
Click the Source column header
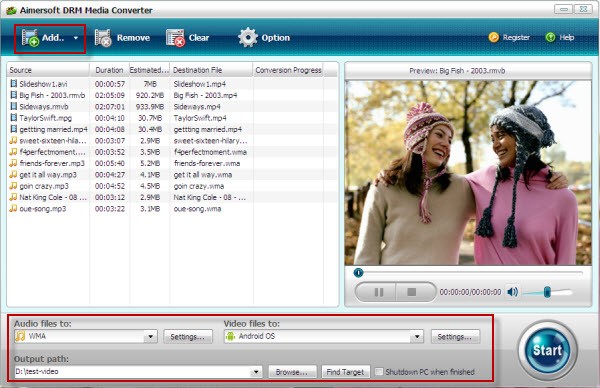click(x=48, y=70)
